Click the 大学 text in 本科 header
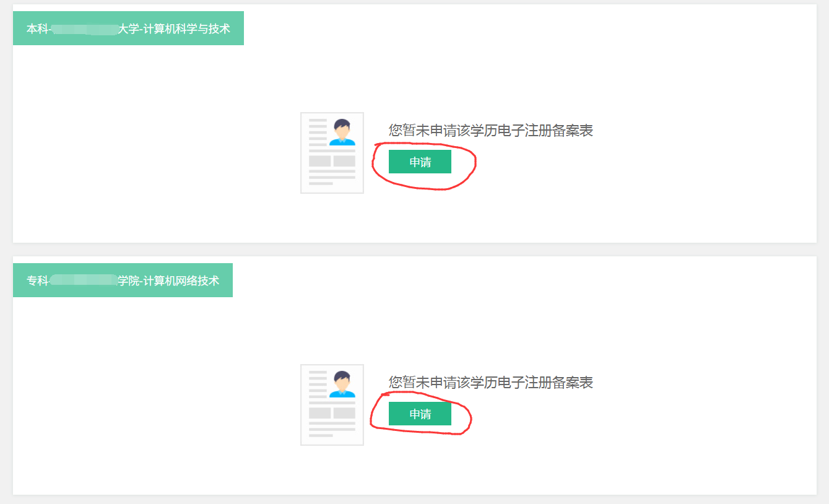 coord(129,28)
